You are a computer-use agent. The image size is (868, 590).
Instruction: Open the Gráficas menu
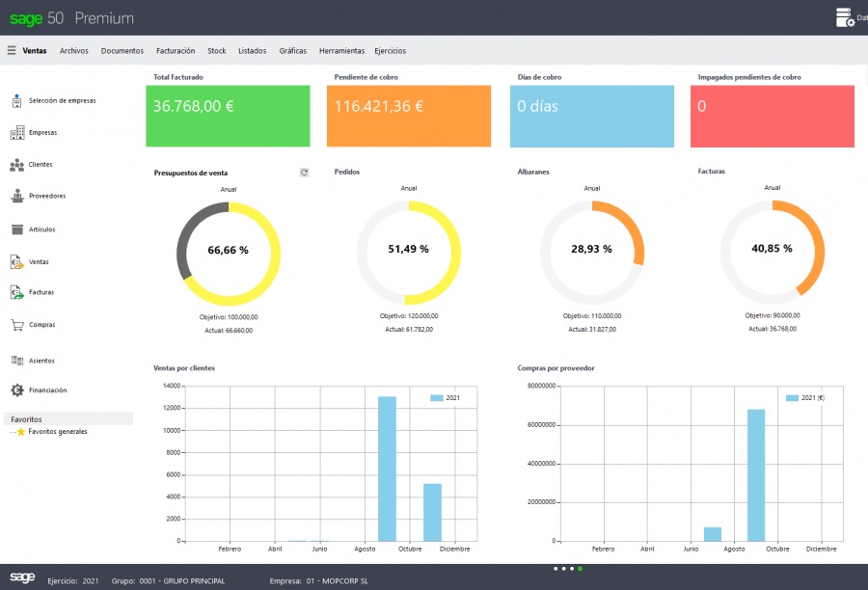tap(292, 50)
